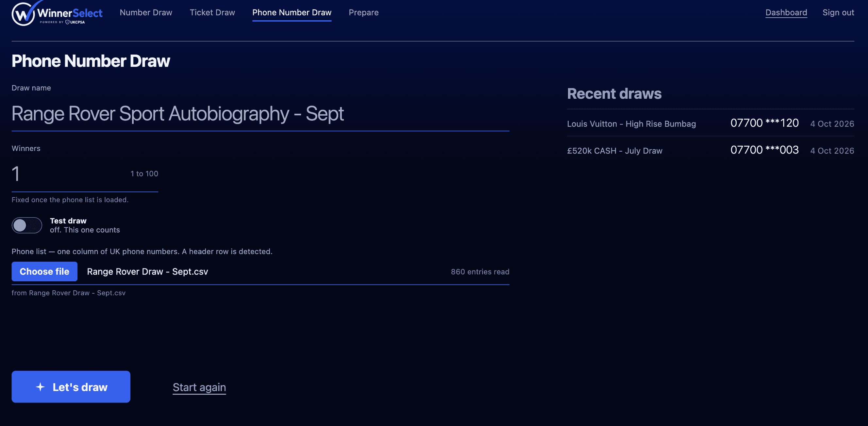The height and width of the screenshot is (426, 868).
Task: Click the Start again link
Action: tap(199, 387)
